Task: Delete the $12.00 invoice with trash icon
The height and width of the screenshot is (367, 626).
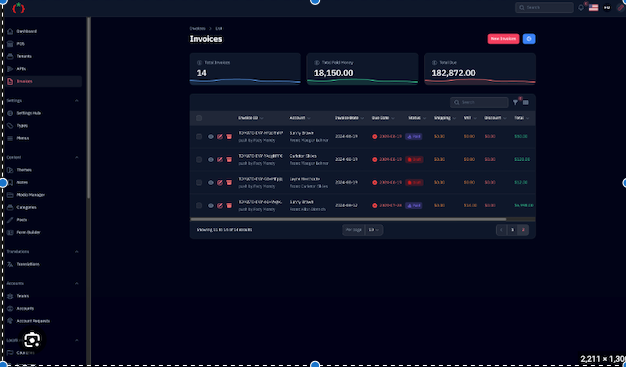Action: point(229,183)
